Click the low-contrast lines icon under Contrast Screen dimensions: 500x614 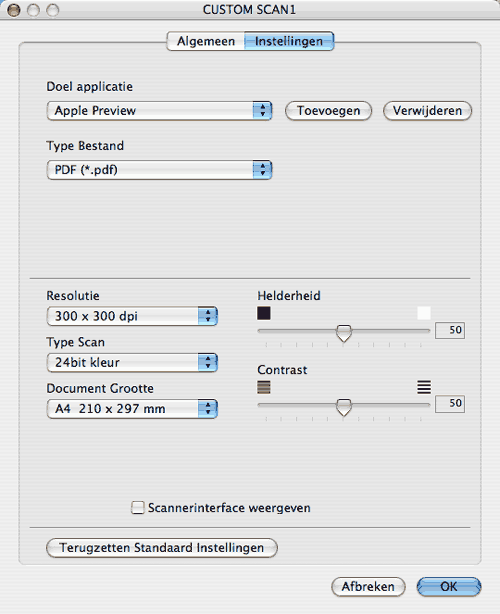[x=264, y=387]
